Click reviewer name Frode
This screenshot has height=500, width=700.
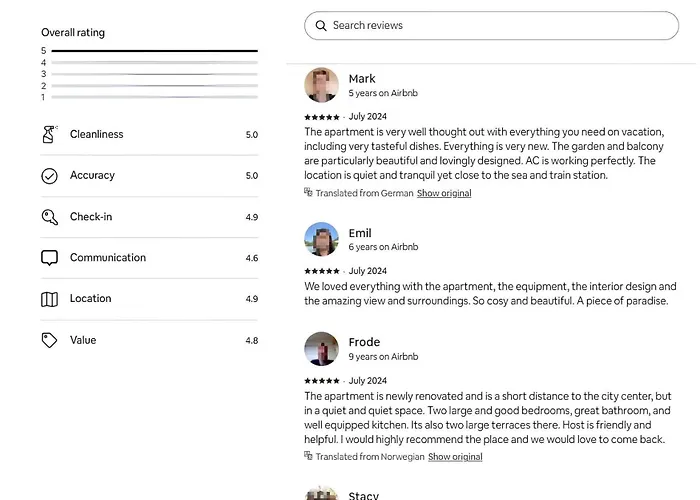click(364, 342)
